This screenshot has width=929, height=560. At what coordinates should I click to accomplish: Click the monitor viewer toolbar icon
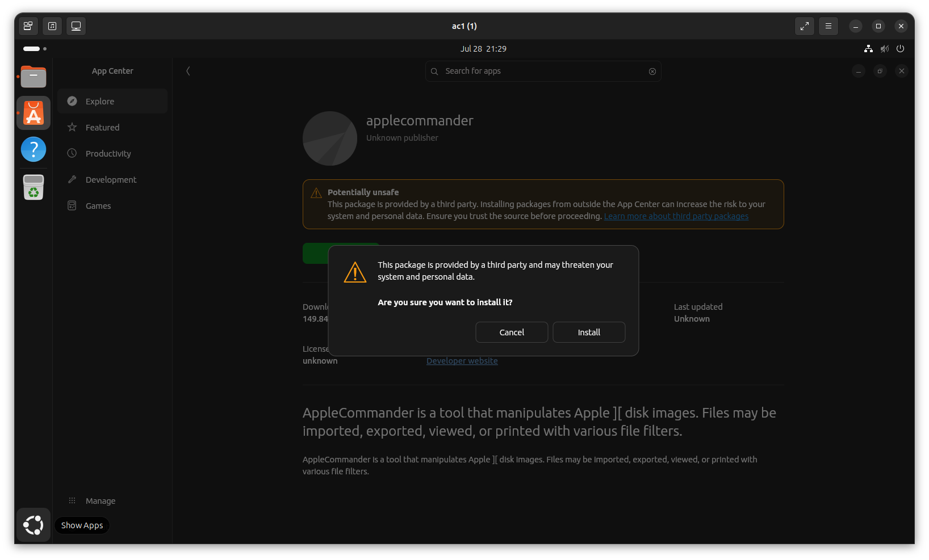(x=76, y=26)
